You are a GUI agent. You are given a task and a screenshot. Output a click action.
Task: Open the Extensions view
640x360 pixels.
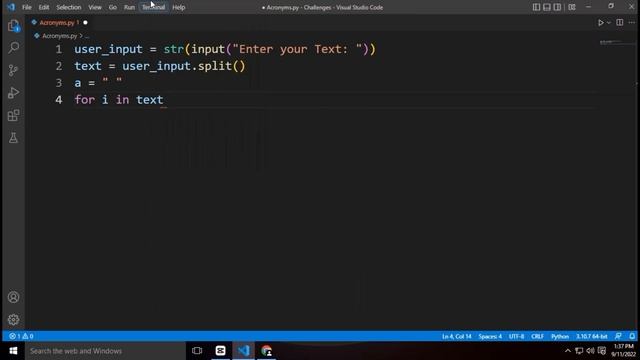(13, 115)
